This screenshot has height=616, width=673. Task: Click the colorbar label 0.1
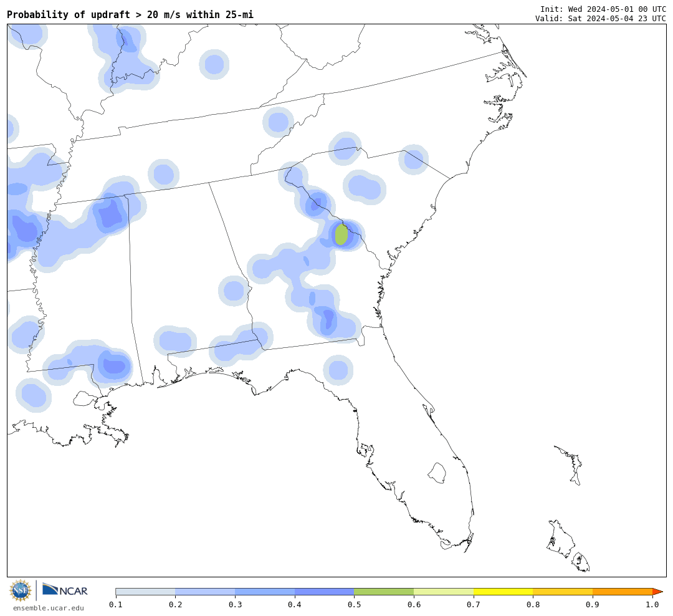coord(116,604)
